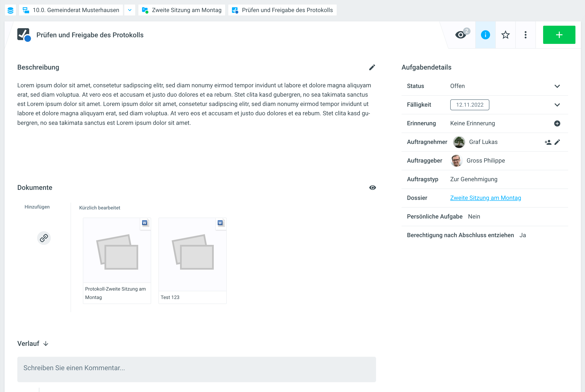Open the three-dot more options menu
585x392 pixels.
tap(525, 35)
